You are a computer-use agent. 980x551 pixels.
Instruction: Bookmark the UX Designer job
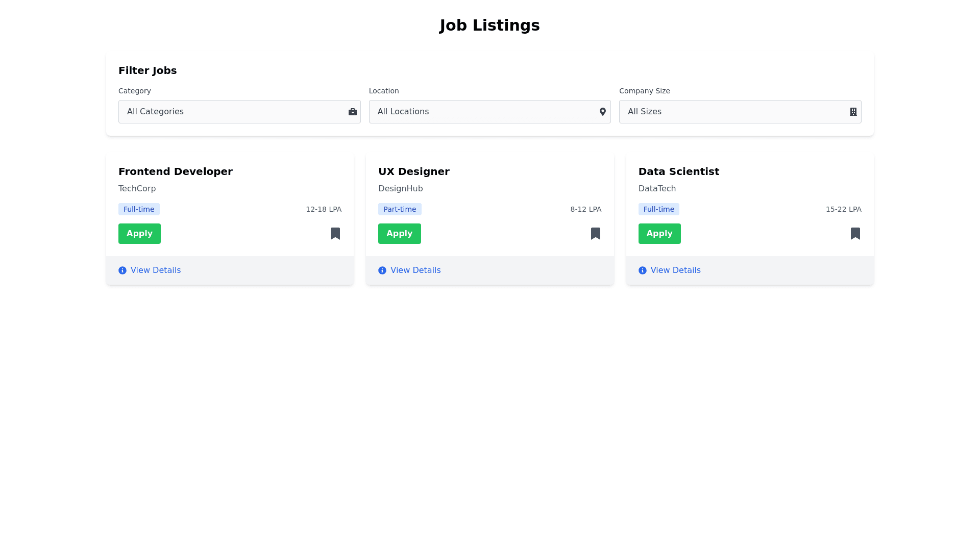click(595, 234)
